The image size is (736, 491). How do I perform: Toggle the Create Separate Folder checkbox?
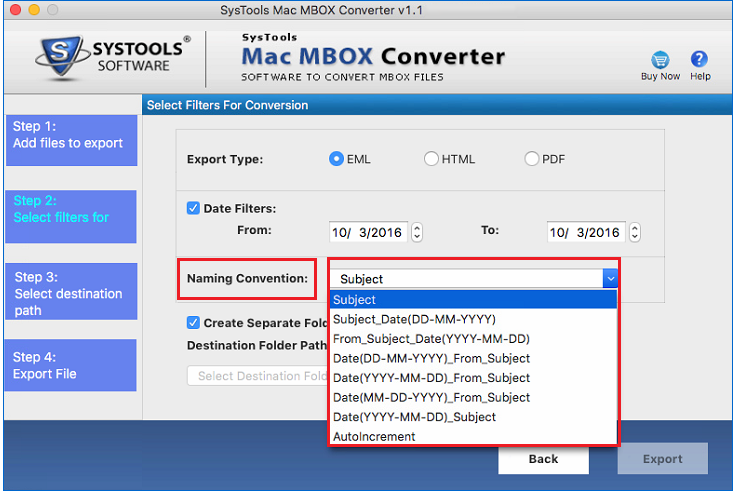tap(194, 323)
